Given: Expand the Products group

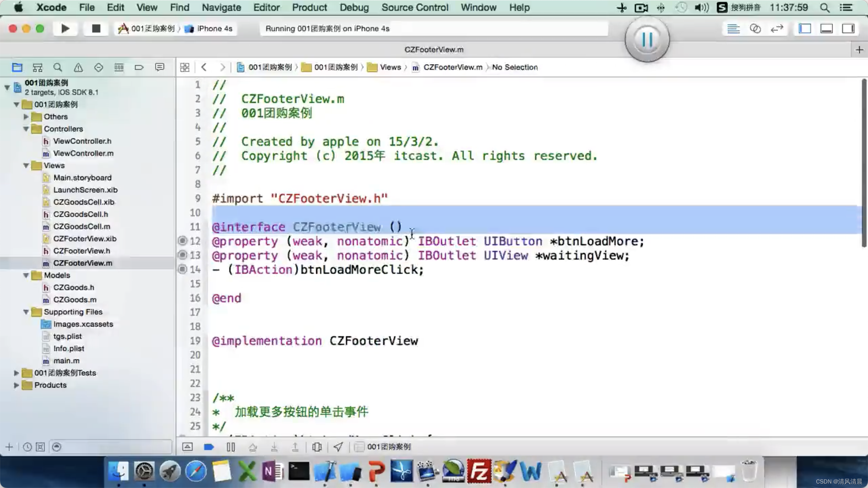Looking at the screenshot, I should pyautogui.click(x=16, y=385).
